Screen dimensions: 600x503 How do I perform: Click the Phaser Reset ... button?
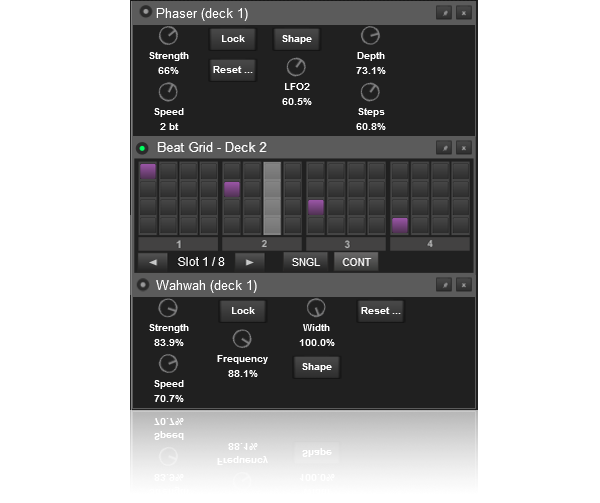click(233, 70)
